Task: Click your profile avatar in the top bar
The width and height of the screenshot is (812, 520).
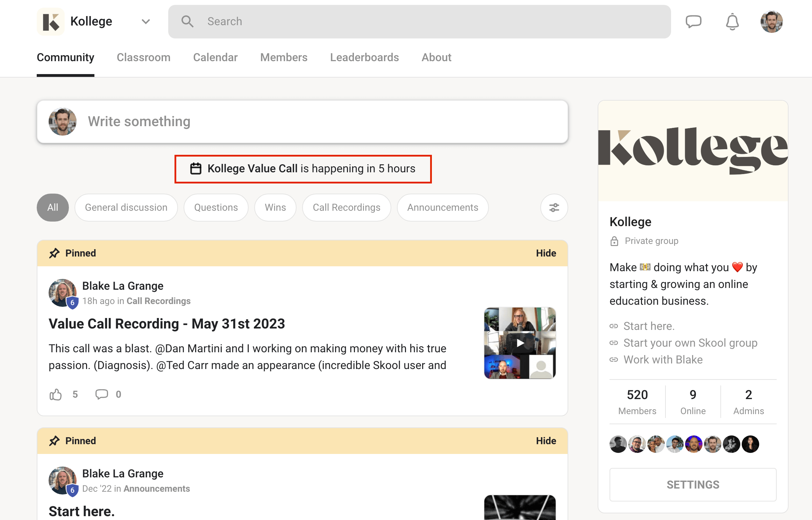Action: click(x=771, y=21)
